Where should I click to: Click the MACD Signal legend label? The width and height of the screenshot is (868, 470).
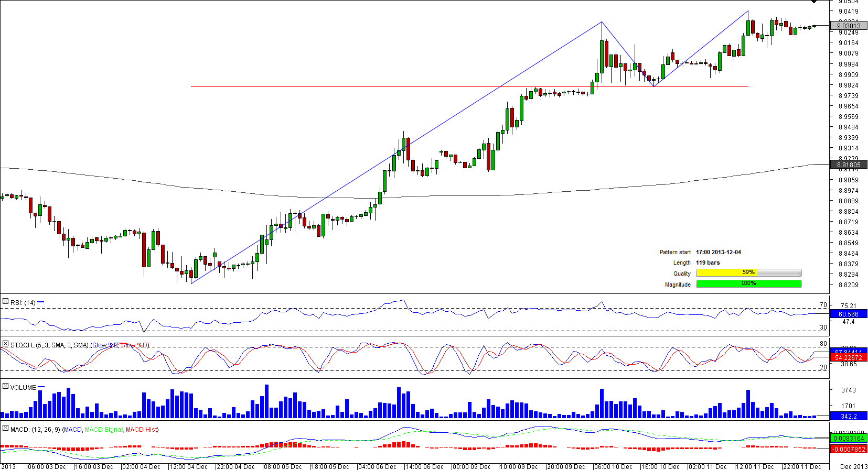(103, 430)
